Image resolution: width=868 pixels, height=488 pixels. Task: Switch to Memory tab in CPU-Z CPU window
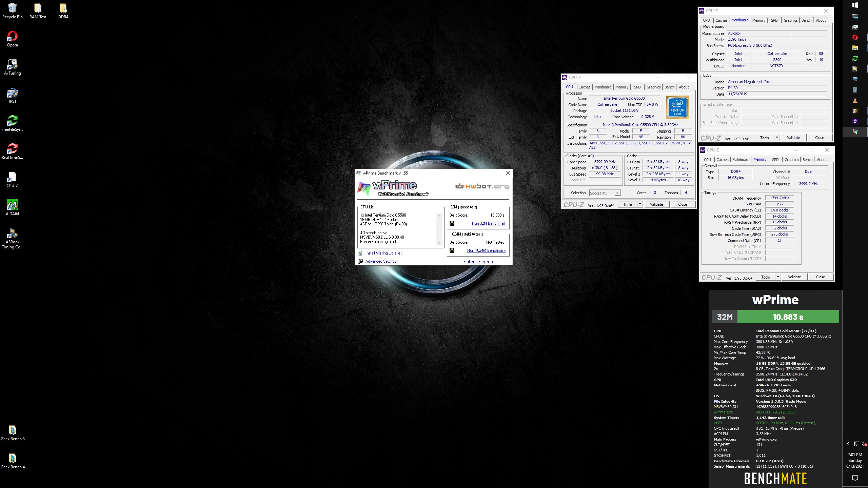pyautogui.click(x=622, y=87)
